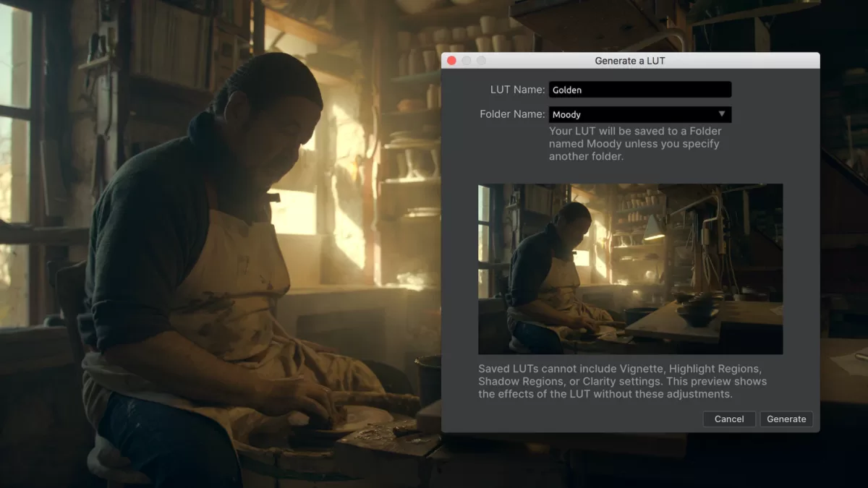Click the LUT Name field containing Golden
This screenshot has width=868, height=488.
pyautogui.click(x=640, y=90)
